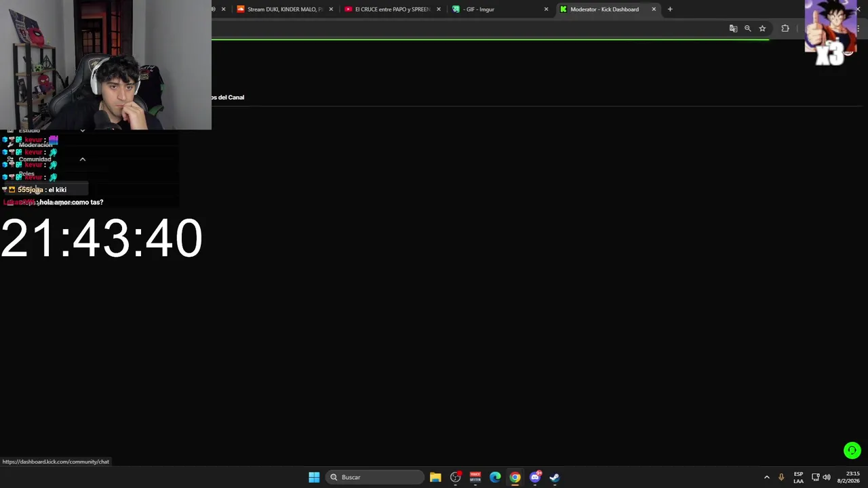Open the volume speaker tray icon

coord(827,477)
